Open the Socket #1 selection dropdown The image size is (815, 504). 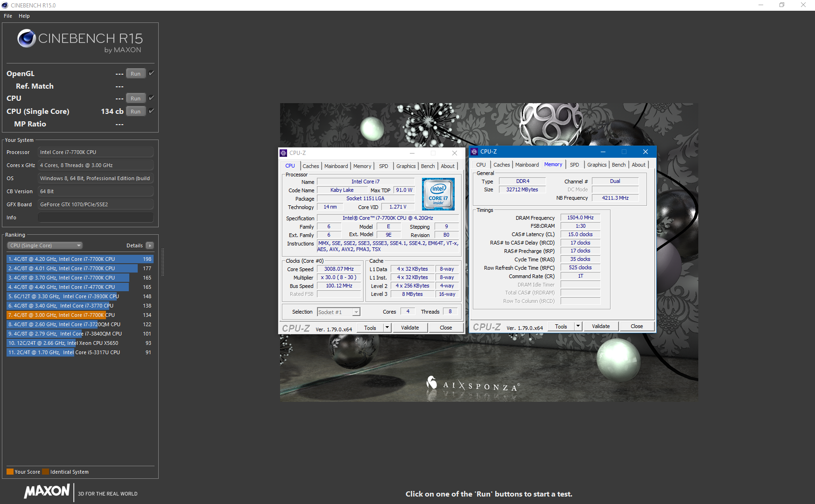pos(338,312)
